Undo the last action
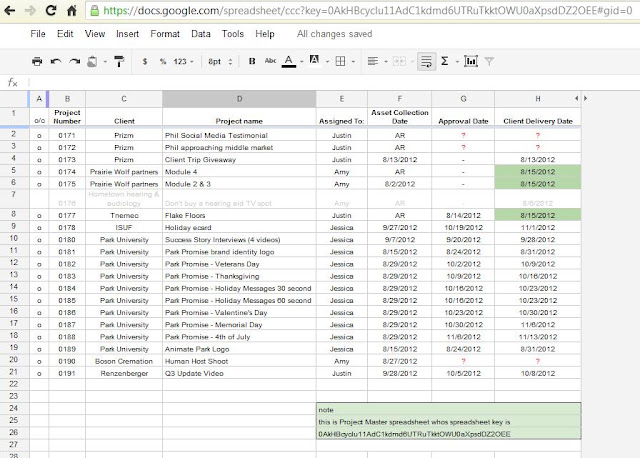 click(x=56, y=61)
